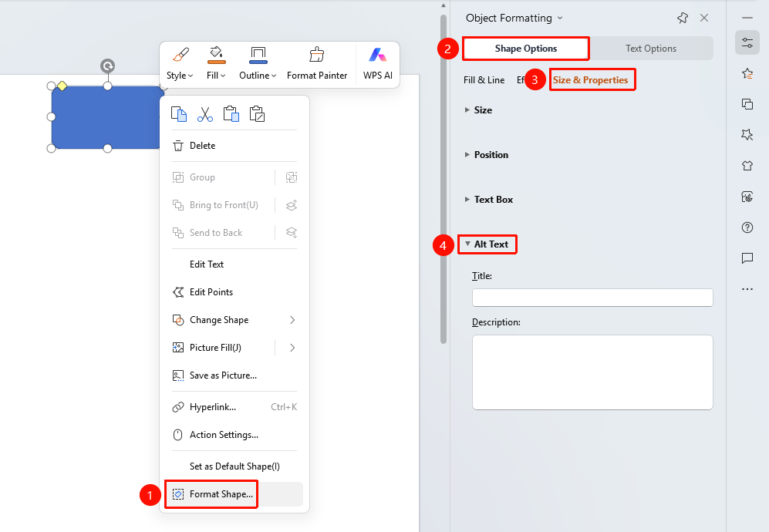769x532 pixels.
Task: Launch WPS AI from the floating toolbar
Action: (x=378, y=64)
